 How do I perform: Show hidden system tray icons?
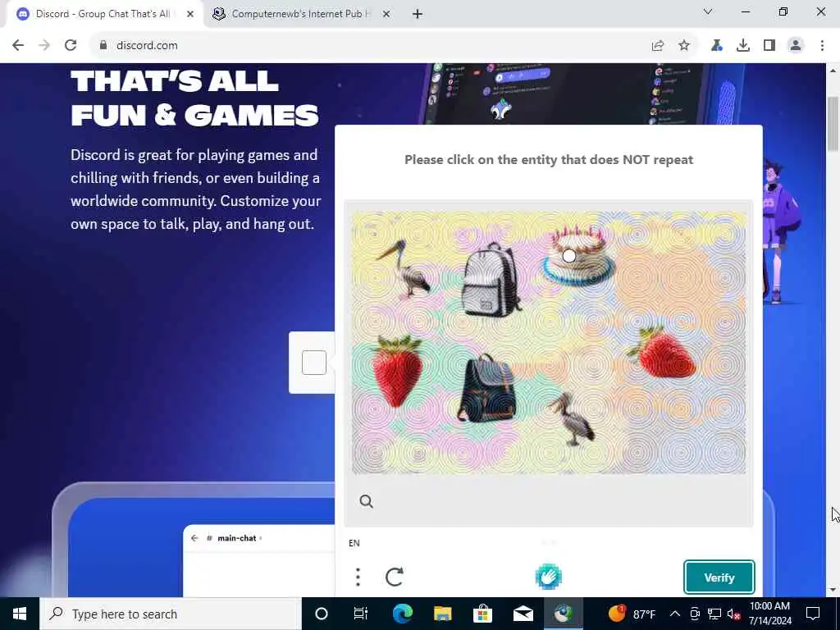[x=675, y=614]
